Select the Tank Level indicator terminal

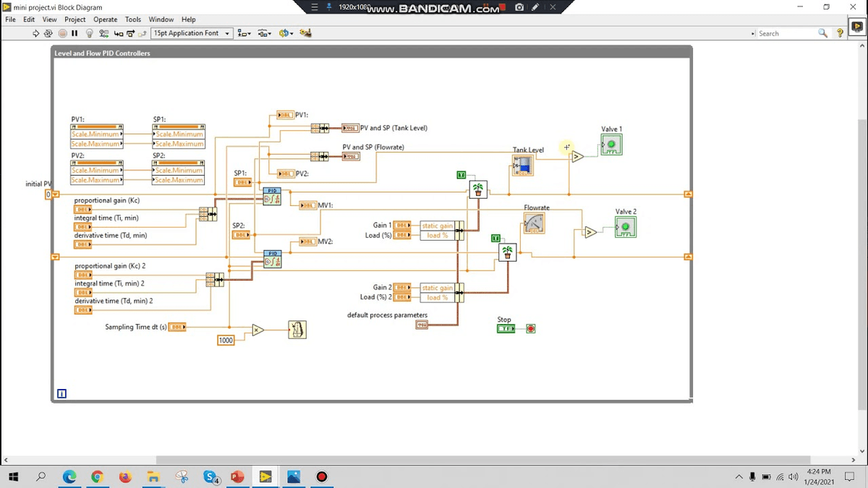click(522, 166)
